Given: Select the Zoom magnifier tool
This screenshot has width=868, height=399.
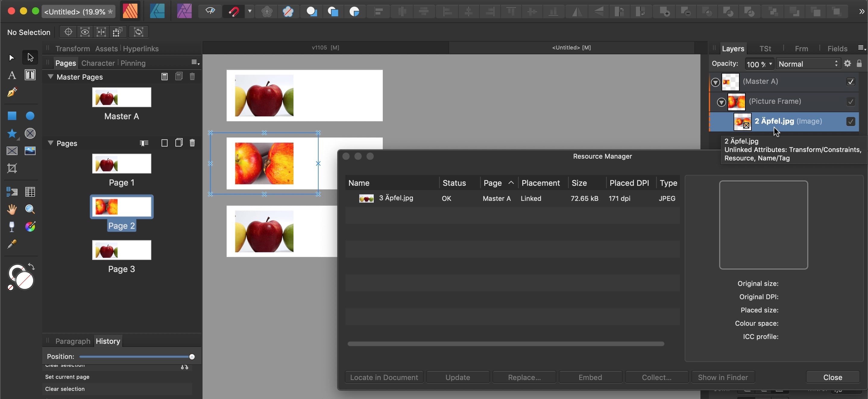Looking at the screenshot, I should click(30, 209).
